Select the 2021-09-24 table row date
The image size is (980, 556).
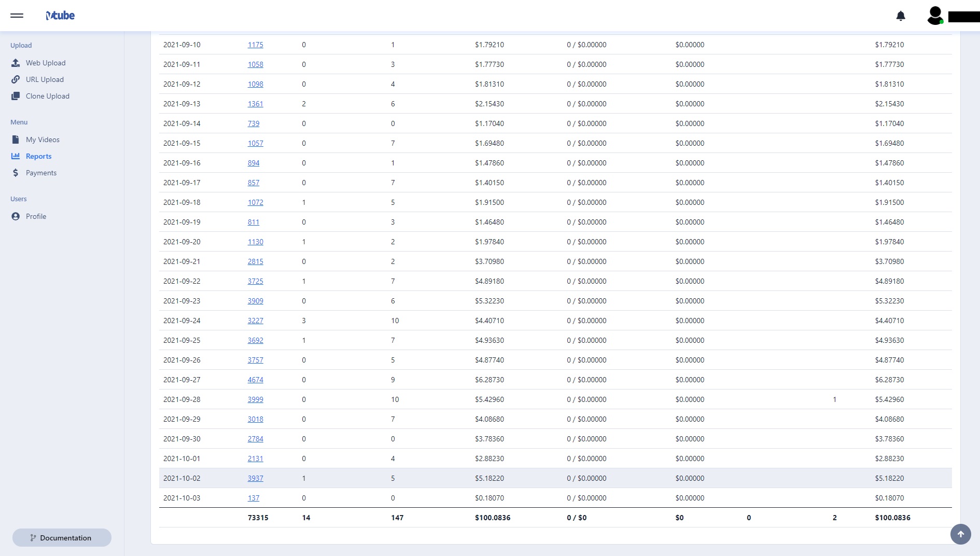click(181, 321)
